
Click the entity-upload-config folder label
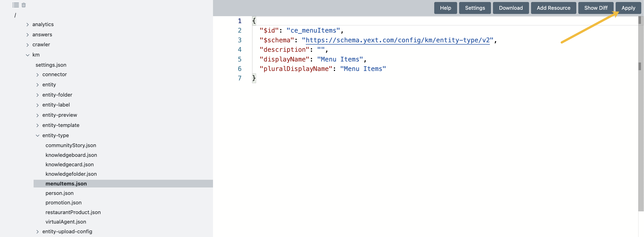tap(67, 232)
